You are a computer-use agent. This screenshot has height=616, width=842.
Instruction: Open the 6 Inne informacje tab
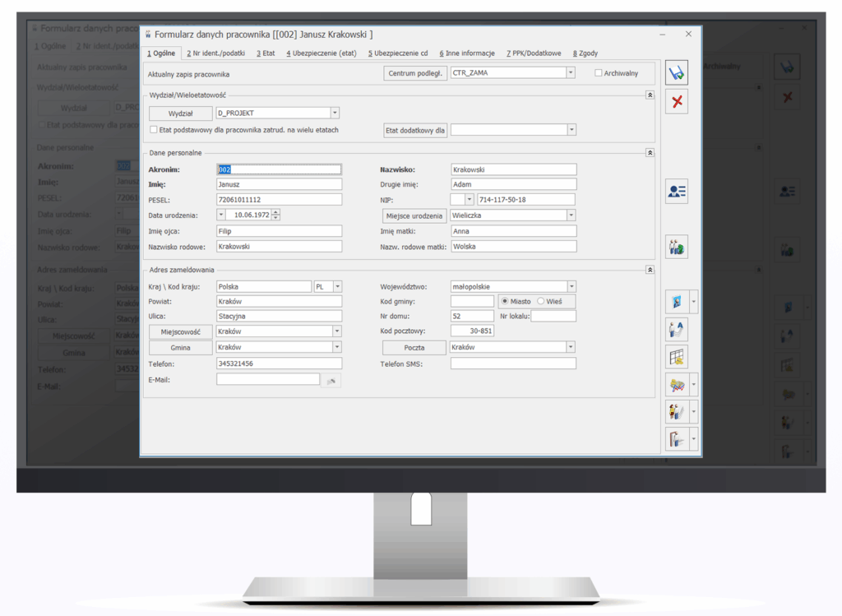coord(467,53)
